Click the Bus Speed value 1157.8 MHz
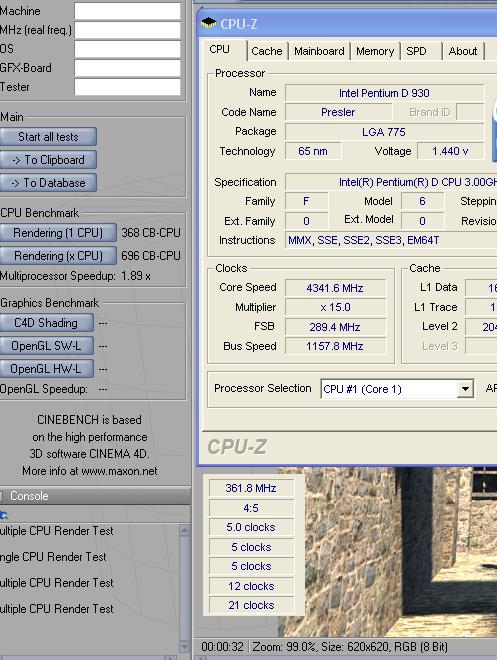This screenshot has width=497, height=660. point(335,346)
